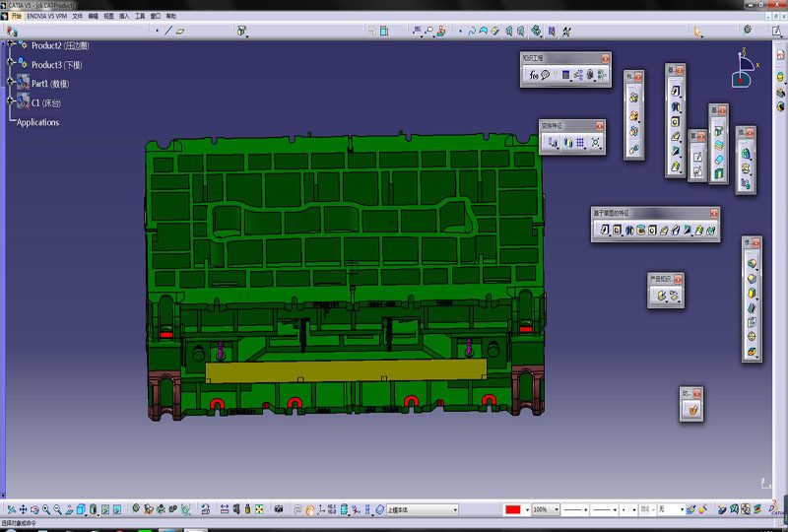This screenshot has height=532, width=788.
Task: Expand the Product3 tree node
Action: coord(10,65)
